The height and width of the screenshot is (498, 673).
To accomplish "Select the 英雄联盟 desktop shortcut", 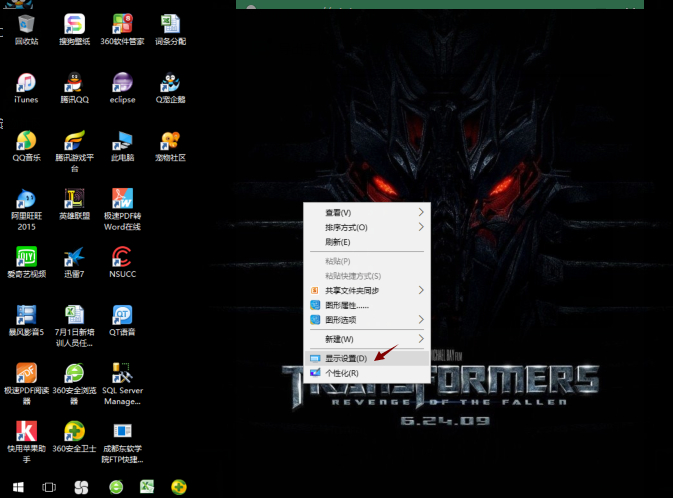I will click(74, 204).
